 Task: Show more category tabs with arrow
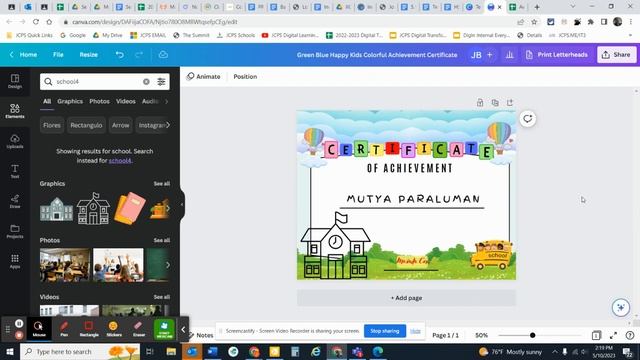click(x=167, y=101)
